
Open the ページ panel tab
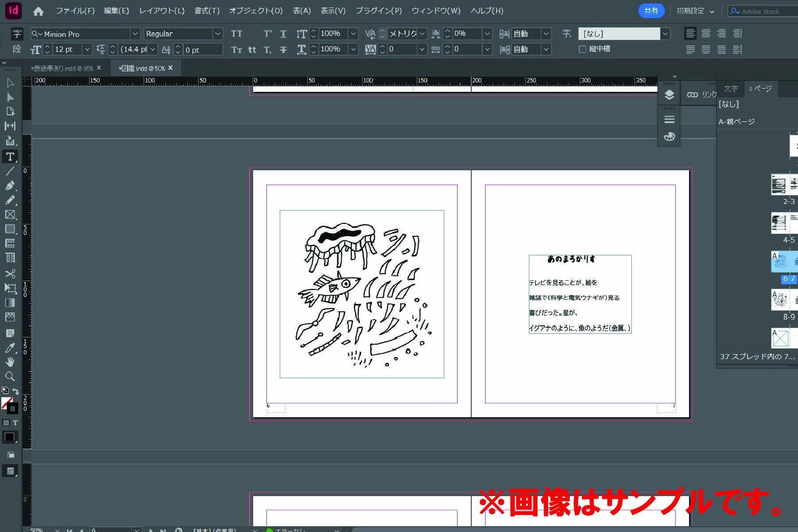[761, 89]
